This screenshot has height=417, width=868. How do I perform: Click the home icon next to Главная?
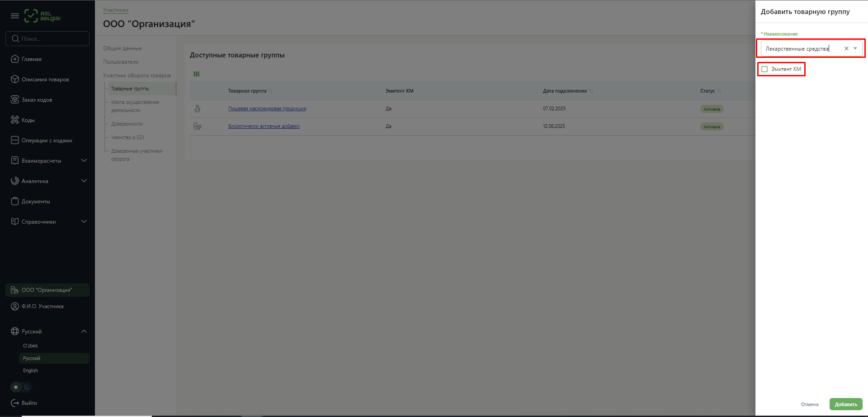click(x=15, y=59)
